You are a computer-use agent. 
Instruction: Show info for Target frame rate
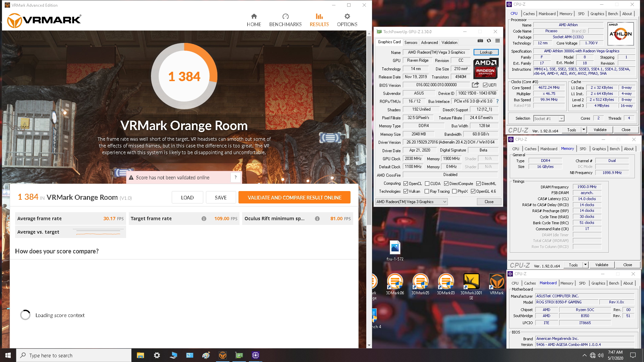pos(204,219)
